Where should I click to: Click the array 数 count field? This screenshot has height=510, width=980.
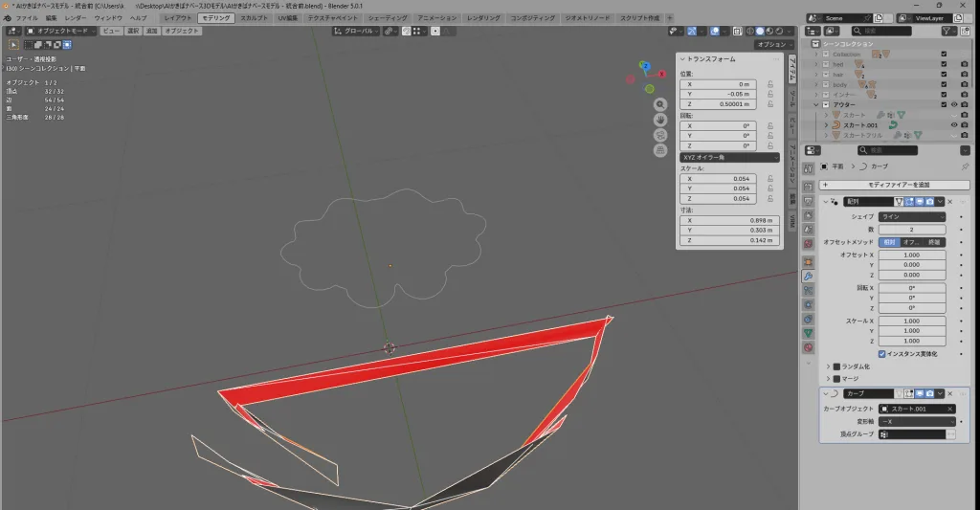tap(912, 230)
